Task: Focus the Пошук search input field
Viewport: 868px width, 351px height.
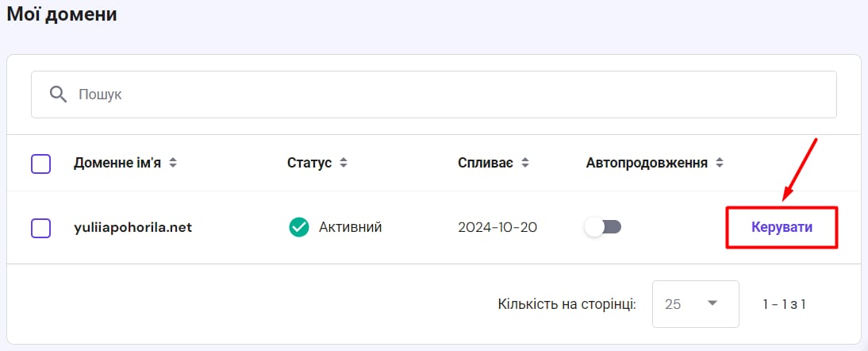Action: (x=433, y=94)
